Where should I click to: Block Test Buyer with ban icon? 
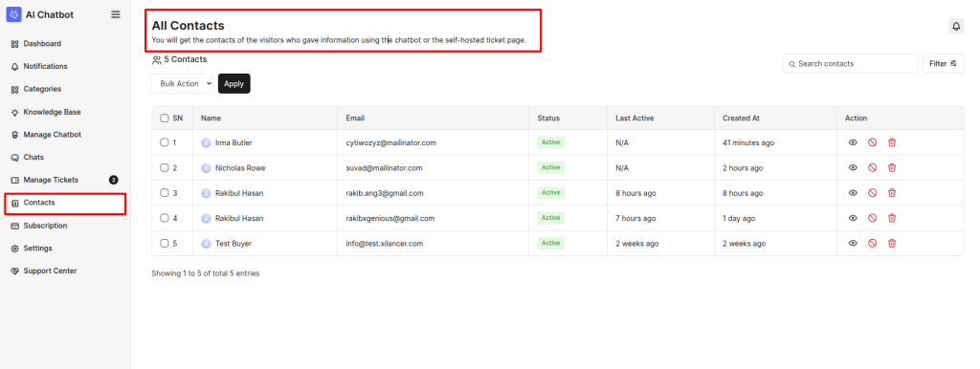click(872, 244)
